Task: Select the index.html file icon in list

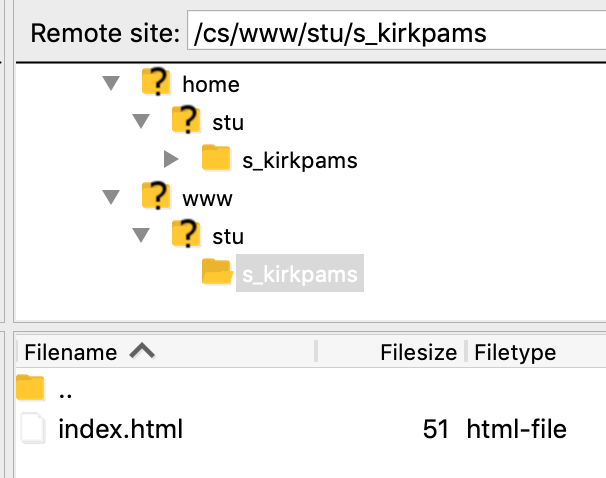Action: tap(33, 430)
